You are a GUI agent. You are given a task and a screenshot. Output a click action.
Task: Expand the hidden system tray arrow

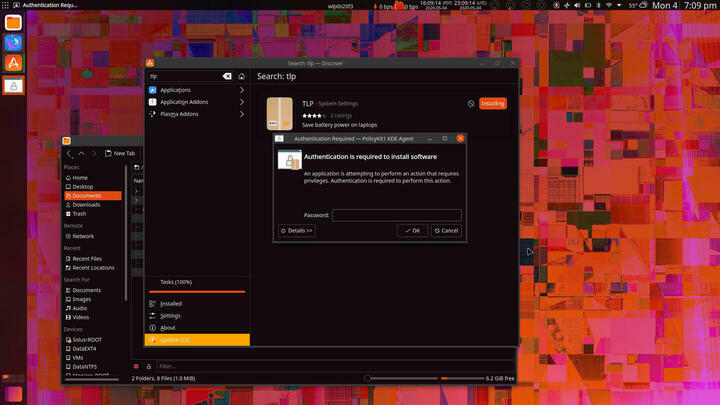619,5
